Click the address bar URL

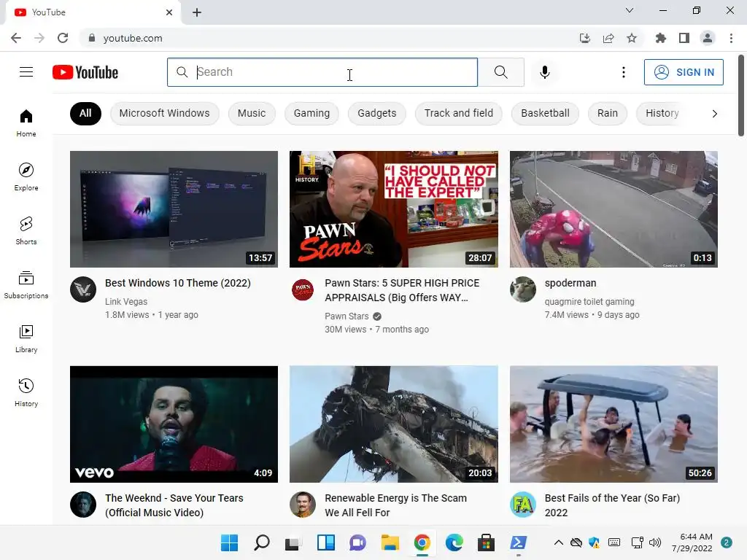[133, 38]
